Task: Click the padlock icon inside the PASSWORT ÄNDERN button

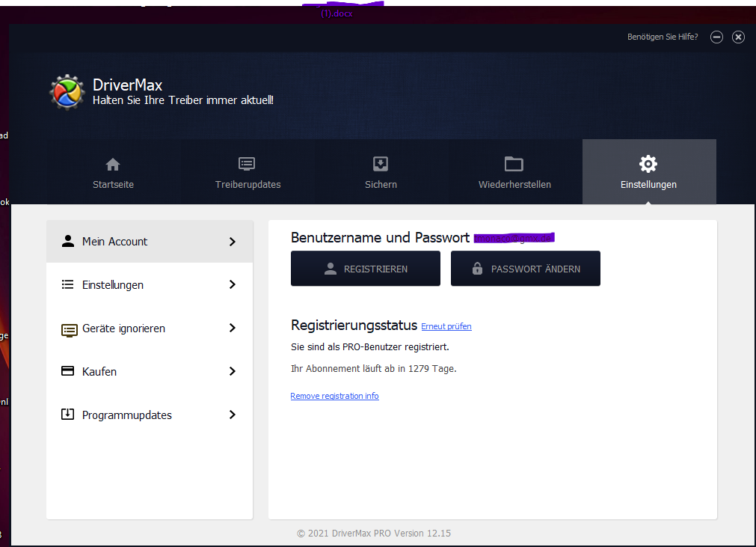Action: (477, 268)
